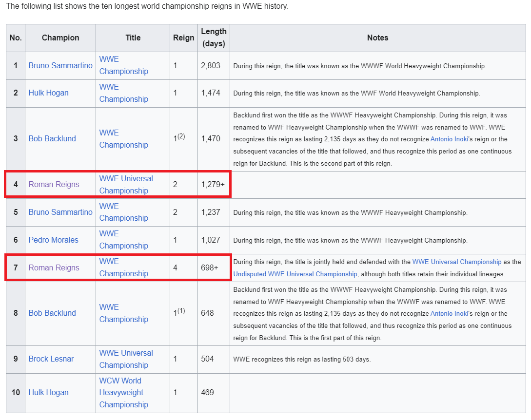Click the Champion column header
The image size is (531, 420).
point(60,38)
